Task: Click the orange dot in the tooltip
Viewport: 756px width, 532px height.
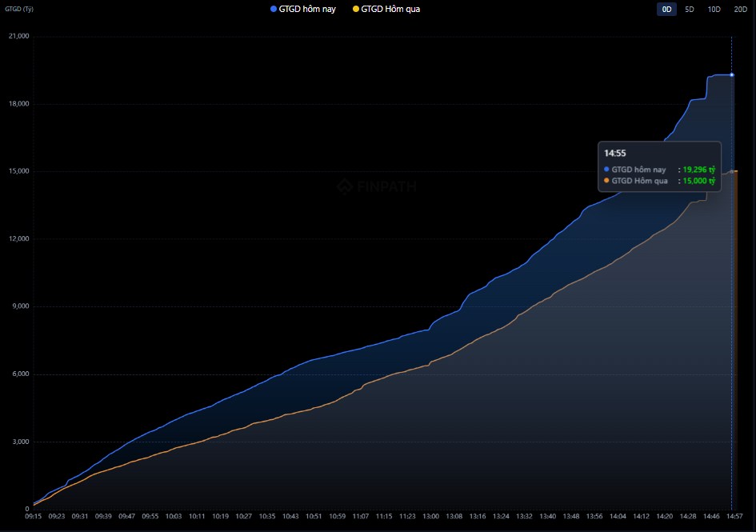Action: tap(606, 181)
